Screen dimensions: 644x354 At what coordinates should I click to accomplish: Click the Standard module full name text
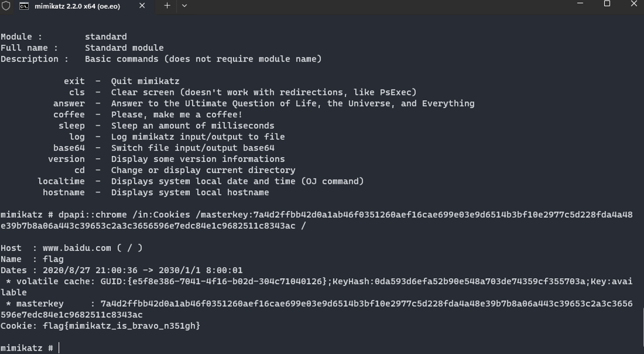coord(124,48)
